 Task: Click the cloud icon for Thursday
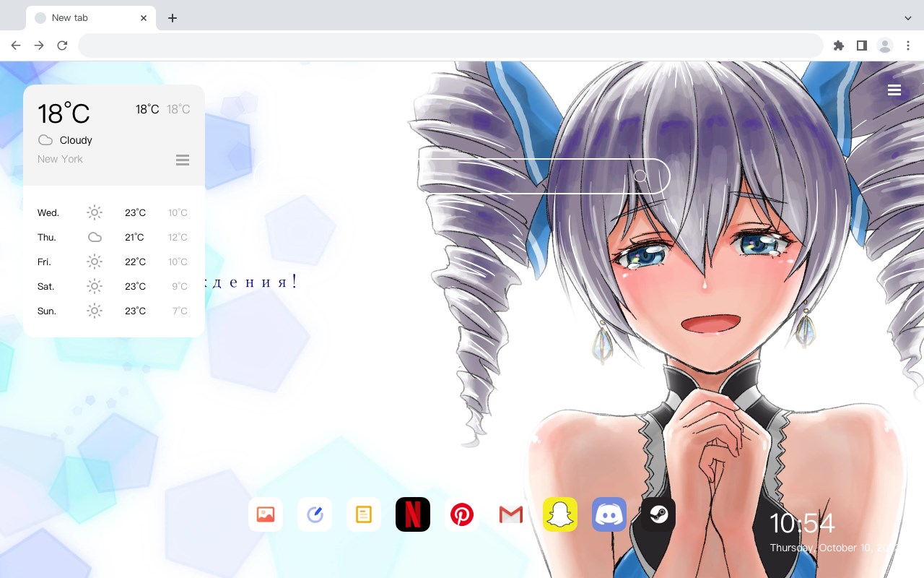(x=95, y=237)
